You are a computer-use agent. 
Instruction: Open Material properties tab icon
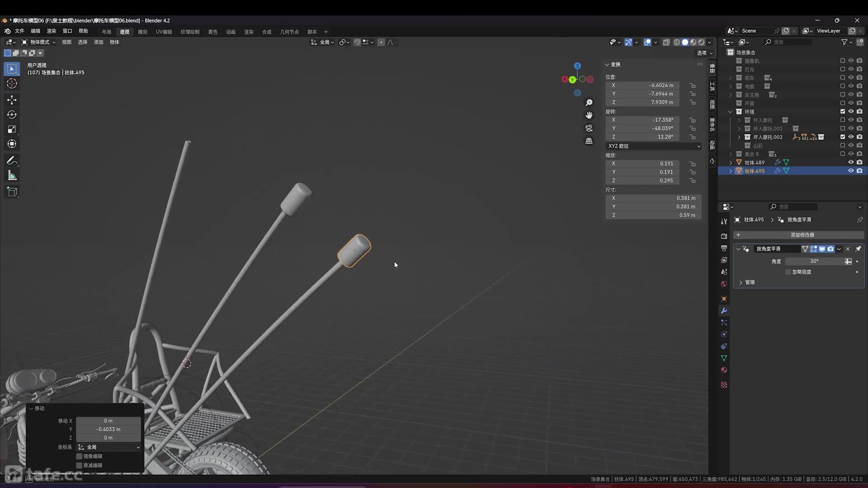pyautogui.click(x=724, y=370)
